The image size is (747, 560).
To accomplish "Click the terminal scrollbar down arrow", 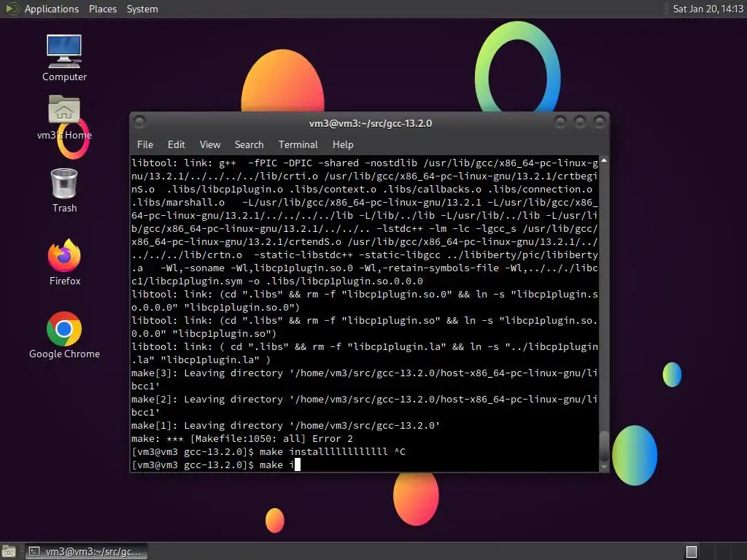I will (x=603, y=467).
